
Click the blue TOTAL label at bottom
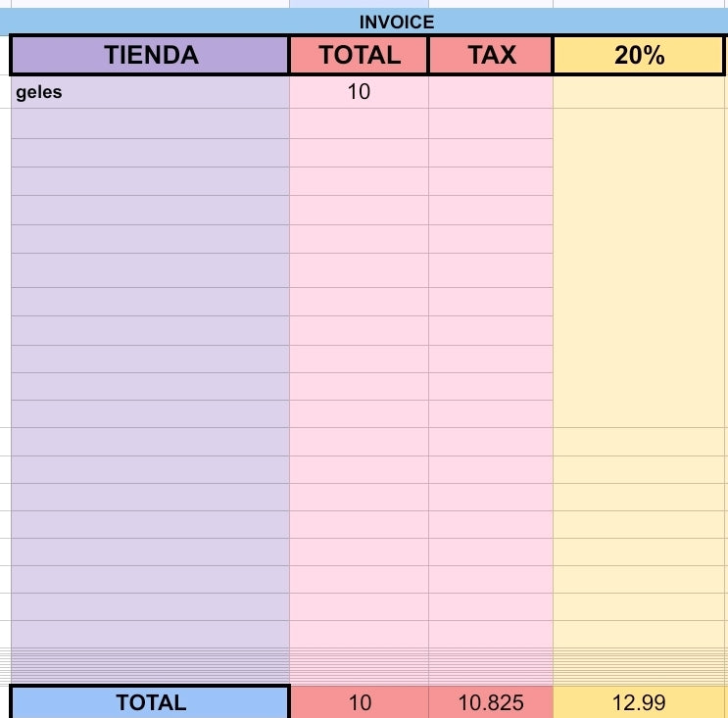point(150,702)
